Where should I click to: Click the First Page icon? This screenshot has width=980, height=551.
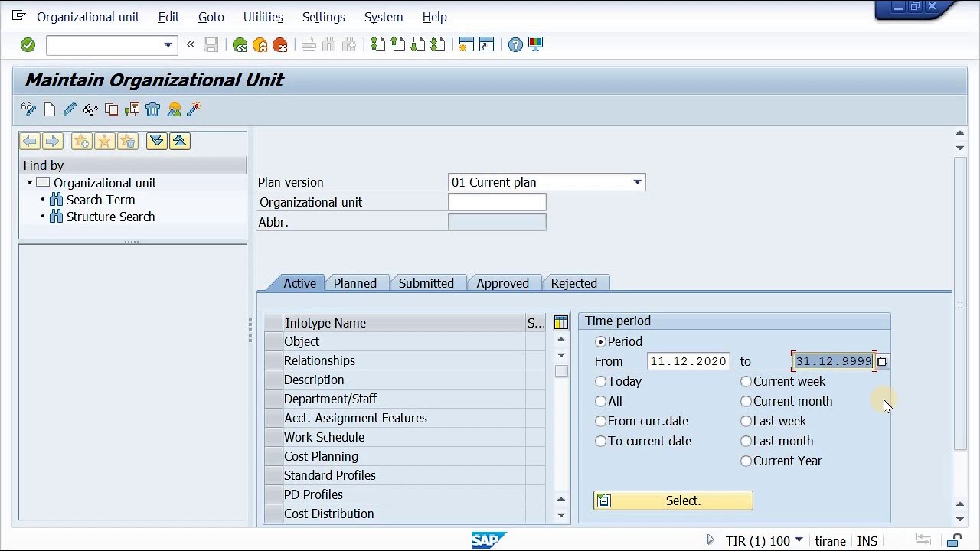(378, 45)
